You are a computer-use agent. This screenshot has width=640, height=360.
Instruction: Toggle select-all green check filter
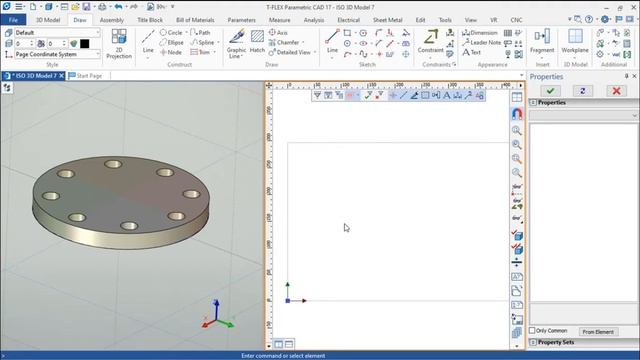(x=368, y=95)
